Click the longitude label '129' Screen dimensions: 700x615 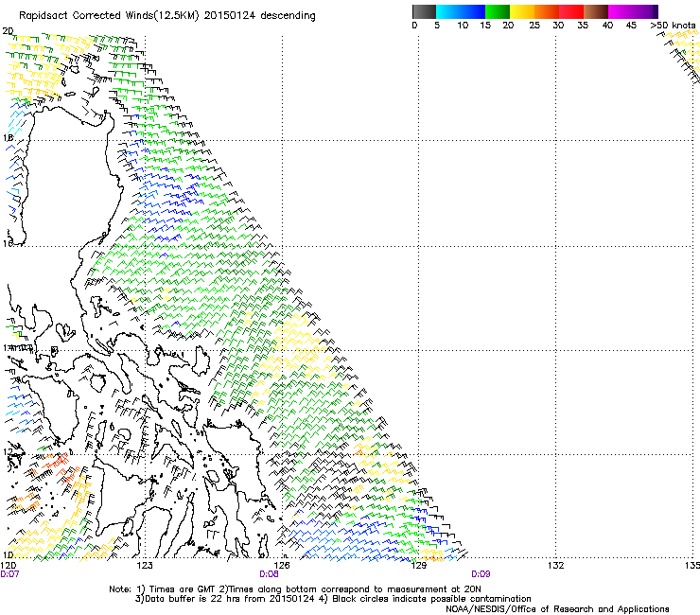pos(419,566)
